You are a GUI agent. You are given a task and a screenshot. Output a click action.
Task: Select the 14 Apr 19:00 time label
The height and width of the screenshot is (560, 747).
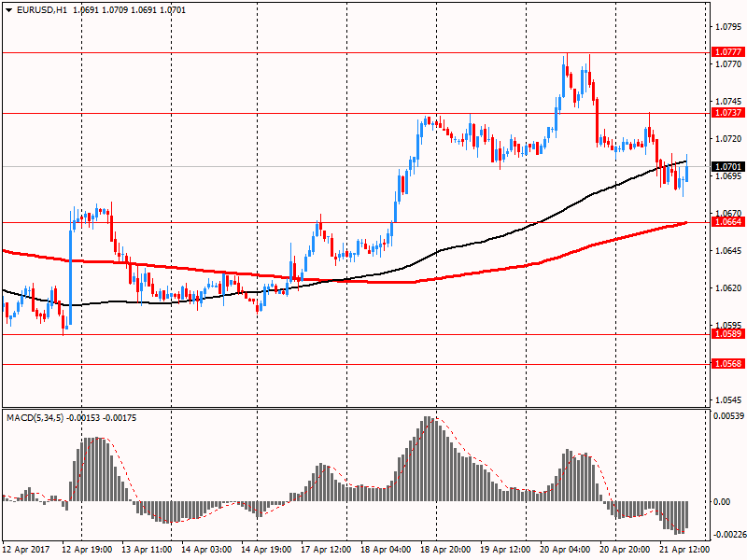[x=266, y=549]
